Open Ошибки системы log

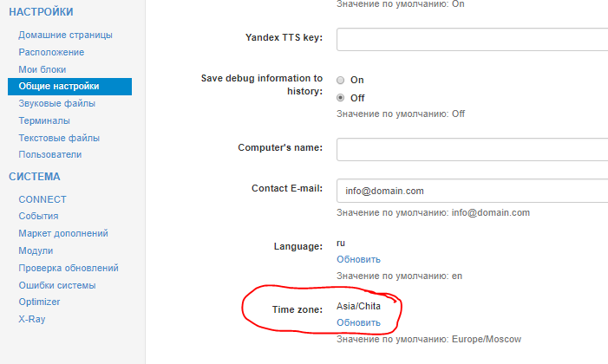(56, 285)
